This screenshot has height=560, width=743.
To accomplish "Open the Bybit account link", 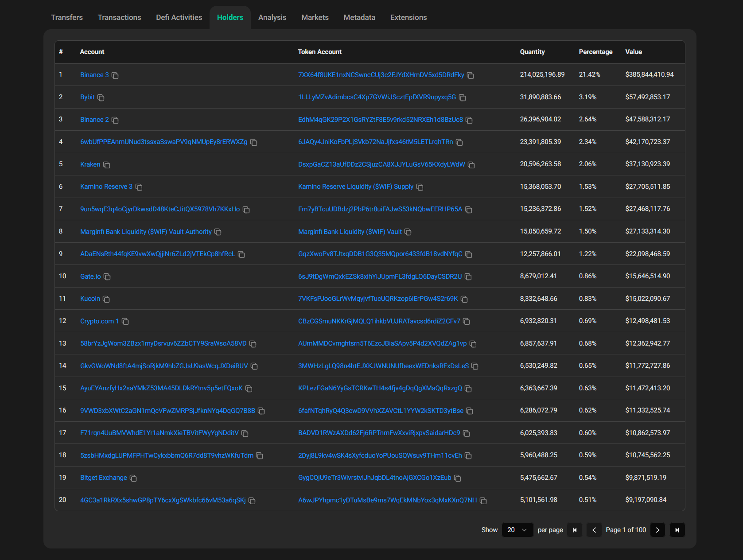I will pos(87,97).
